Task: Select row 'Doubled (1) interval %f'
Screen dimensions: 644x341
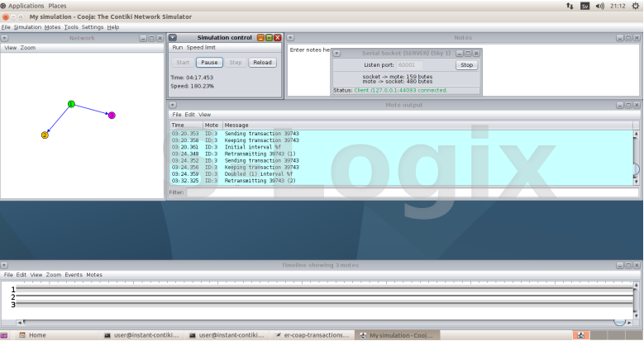Action: click(401, 174)
